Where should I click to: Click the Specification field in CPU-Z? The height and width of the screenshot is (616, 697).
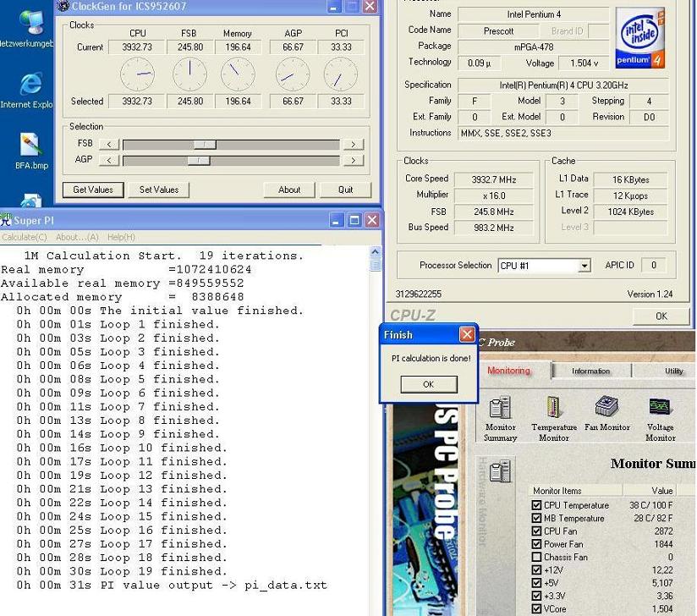click(563, 85)
